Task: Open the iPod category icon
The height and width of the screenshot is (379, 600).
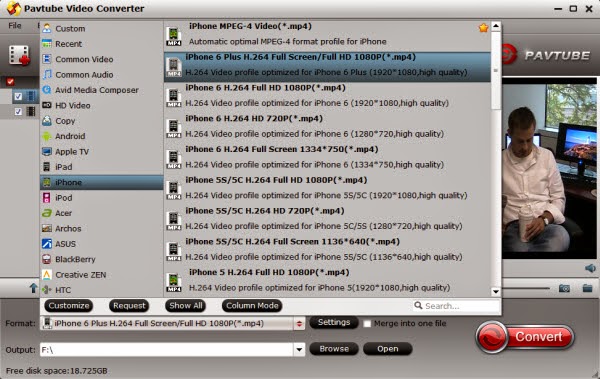Action: pos(47,198)
